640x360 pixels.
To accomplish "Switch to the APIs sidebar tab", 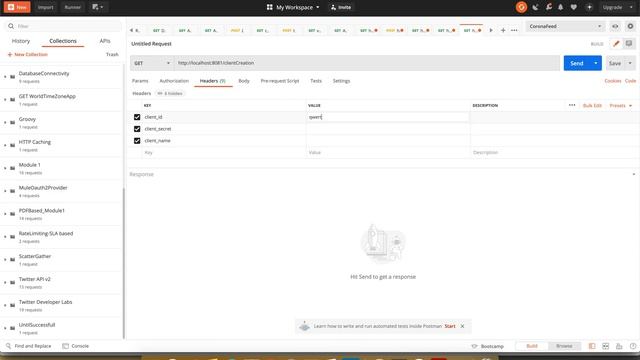I will pyautogui.click(x=105, y=41).
